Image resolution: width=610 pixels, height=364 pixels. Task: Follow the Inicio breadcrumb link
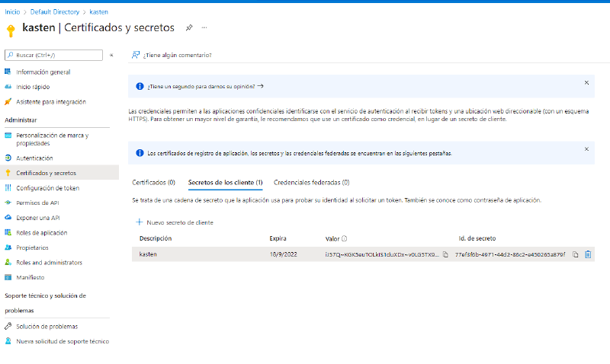point(12,12)
